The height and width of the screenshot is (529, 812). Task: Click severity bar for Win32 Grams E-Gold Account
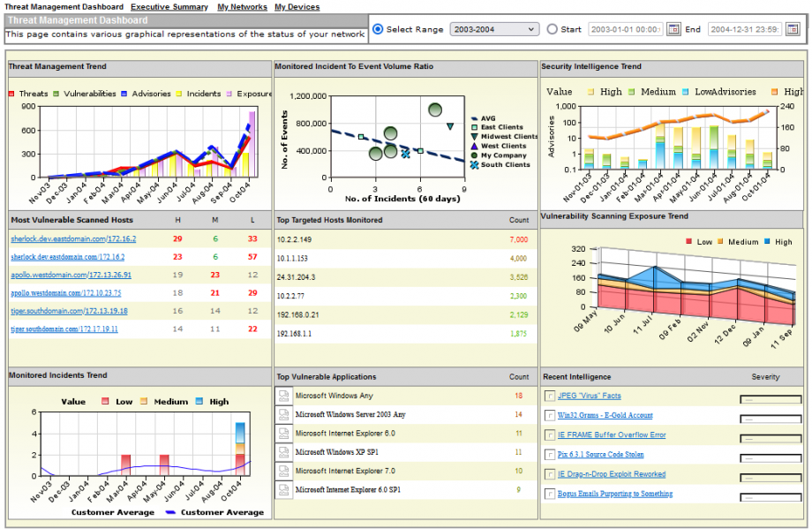click(x=769, y=418)
